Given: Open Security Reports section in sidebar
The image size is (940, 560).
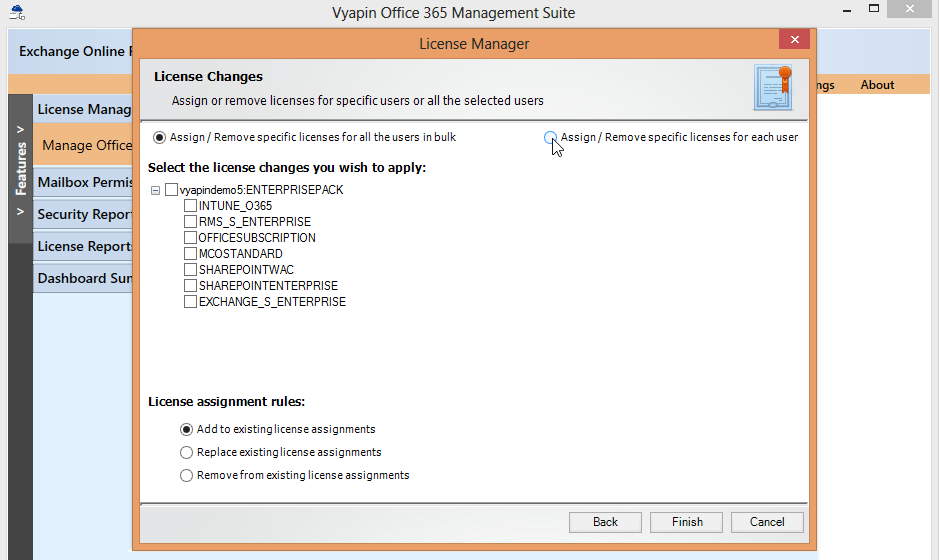Looking at the screenshot, I should pos(83,214).
